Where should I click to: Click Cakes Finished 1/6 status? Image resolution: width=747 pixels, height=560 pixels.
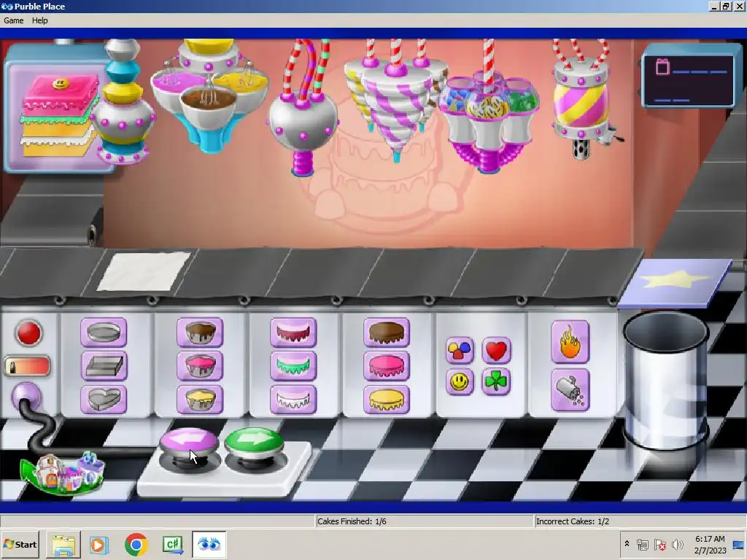tap(352, 521)
